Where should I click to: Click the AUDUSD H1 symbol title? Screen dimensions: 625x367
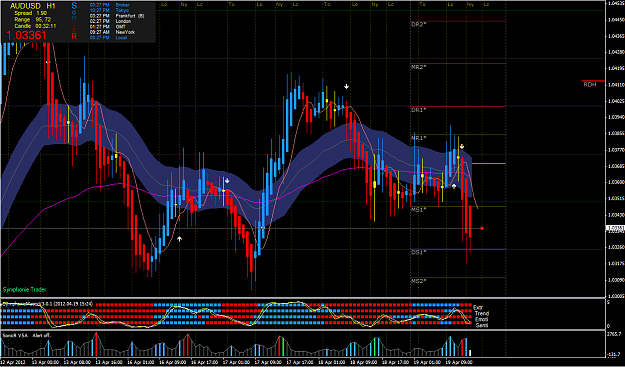coord(33,6)
